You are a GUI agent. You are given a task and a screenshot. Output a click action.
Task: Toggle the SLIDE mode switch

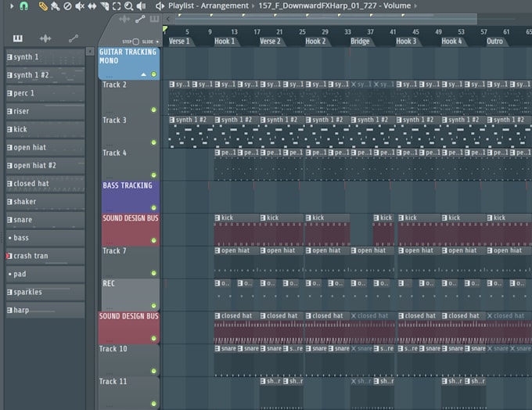[x=157, y=41]
